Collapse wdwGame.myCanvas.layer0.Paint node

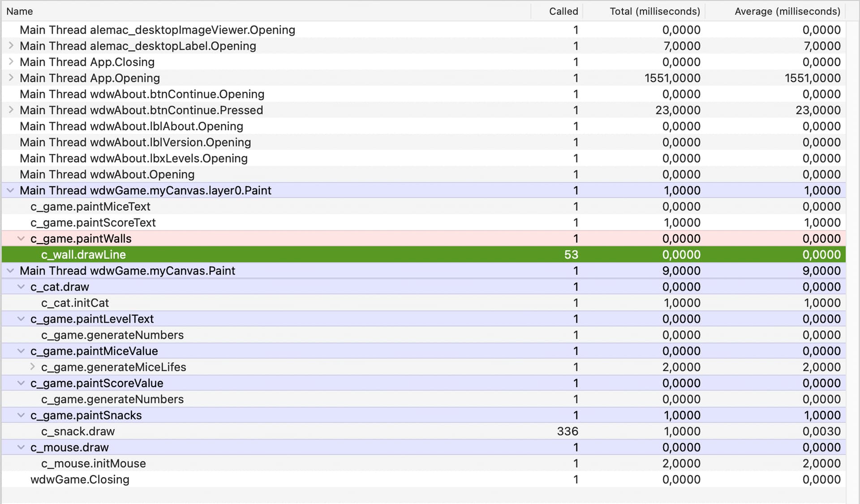click(10, 190)
